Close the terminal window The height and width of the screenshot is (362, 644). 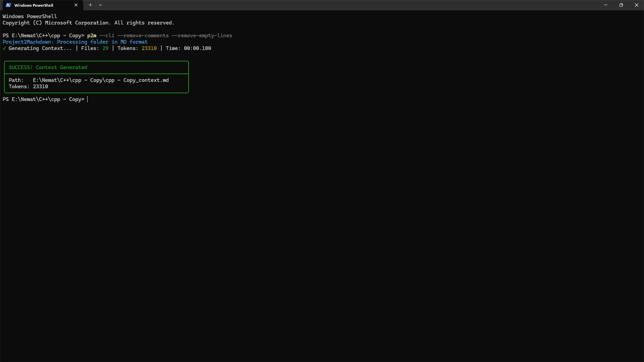tap(636, 5)
